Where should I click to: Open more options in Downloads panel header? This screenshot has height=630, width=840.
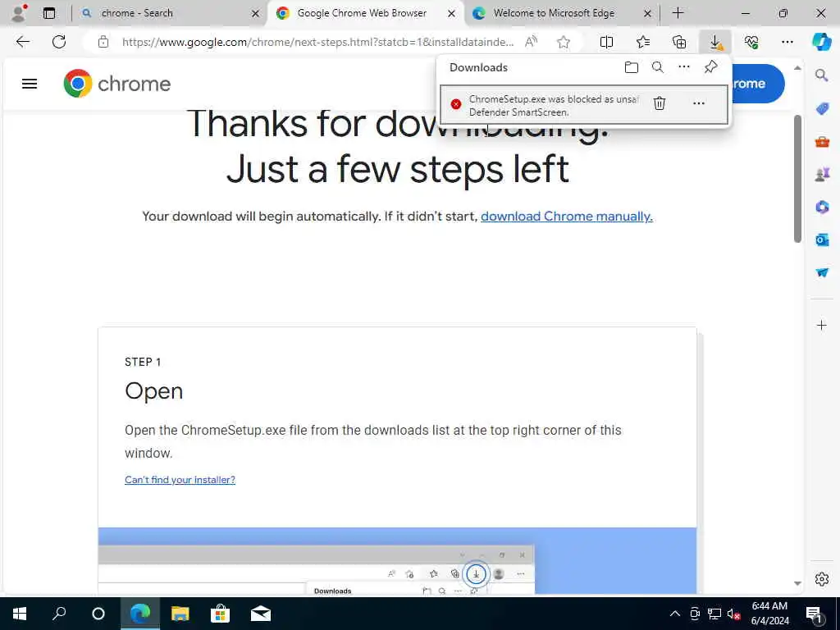[x=684, y=67]
